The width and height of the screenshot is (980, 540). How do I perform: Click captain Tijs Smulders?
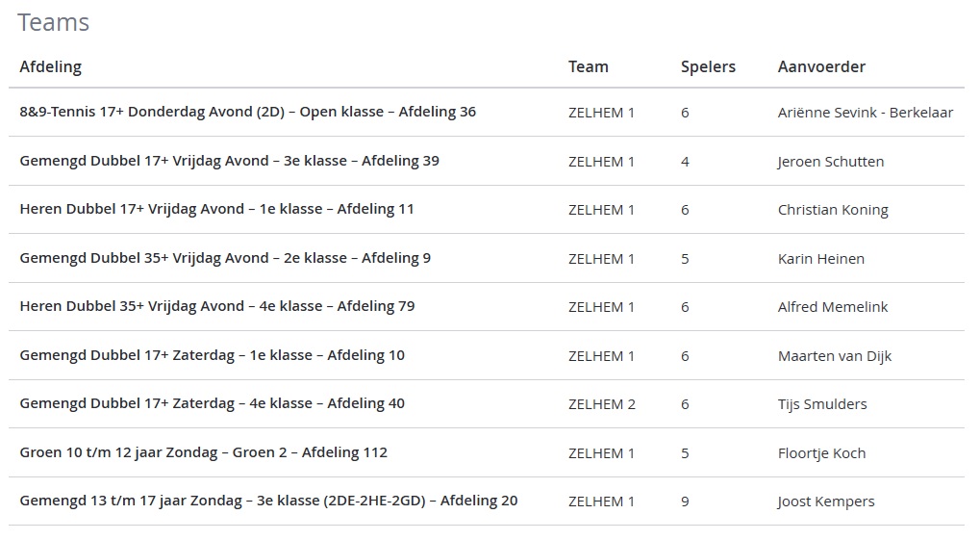coord(822,404)
